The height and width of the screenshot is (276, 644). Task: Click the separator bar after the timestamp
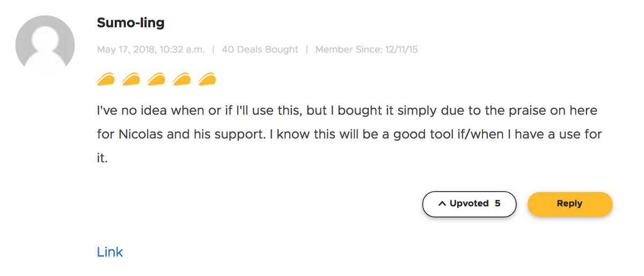point(213,49)
